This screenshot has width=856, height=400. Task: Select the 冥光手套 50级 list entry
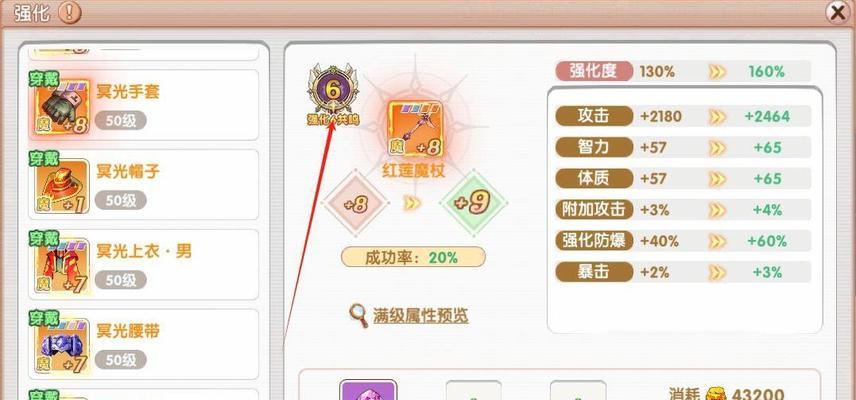[144, 105]
